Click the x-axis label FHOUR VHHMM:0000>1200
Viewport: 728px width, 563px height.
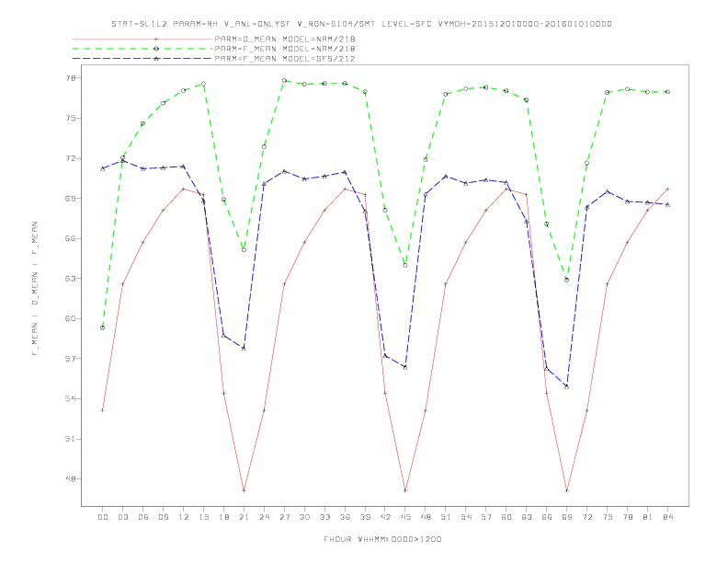[382, 539]
